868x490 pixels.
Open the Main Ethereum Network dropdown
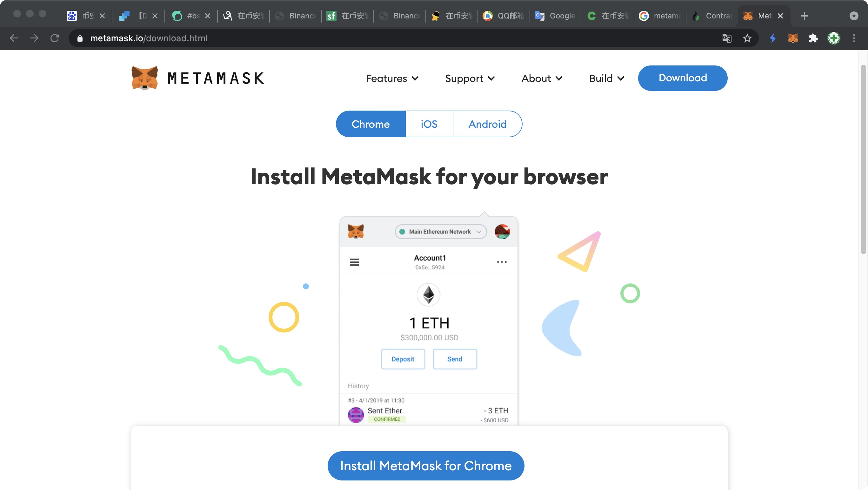click(x=440, y=232)
